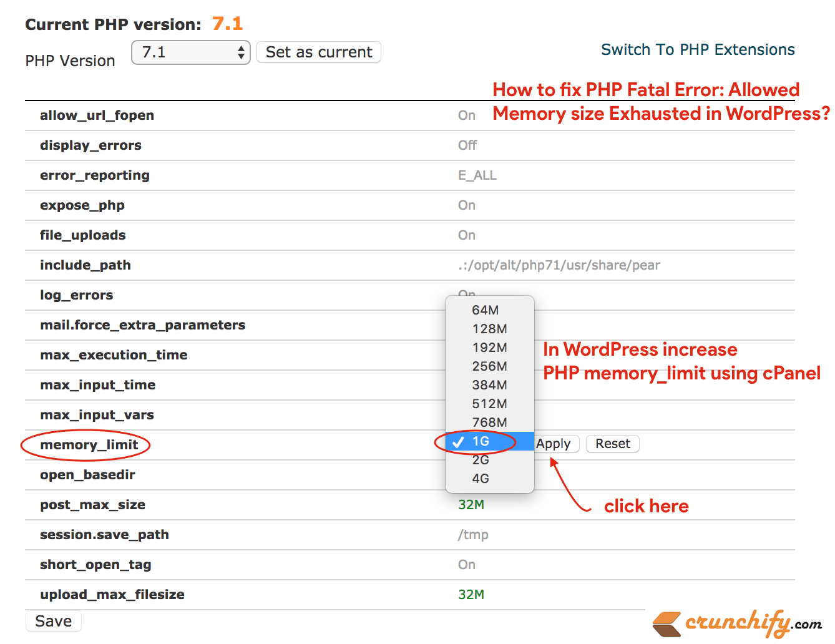Screen dimensions: 835x644
Task: Select 128M in memory limit list
Action: click(490, 329)
